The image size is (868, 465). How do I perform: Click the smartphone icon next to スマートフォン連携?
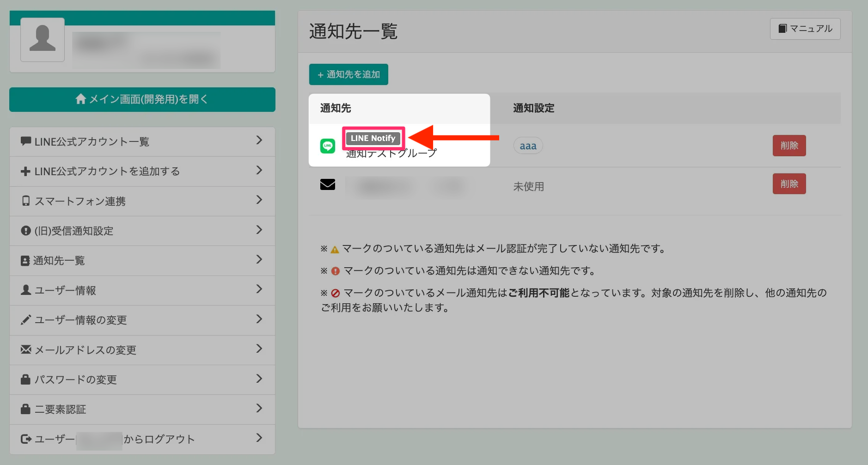(x=25, y=201)
